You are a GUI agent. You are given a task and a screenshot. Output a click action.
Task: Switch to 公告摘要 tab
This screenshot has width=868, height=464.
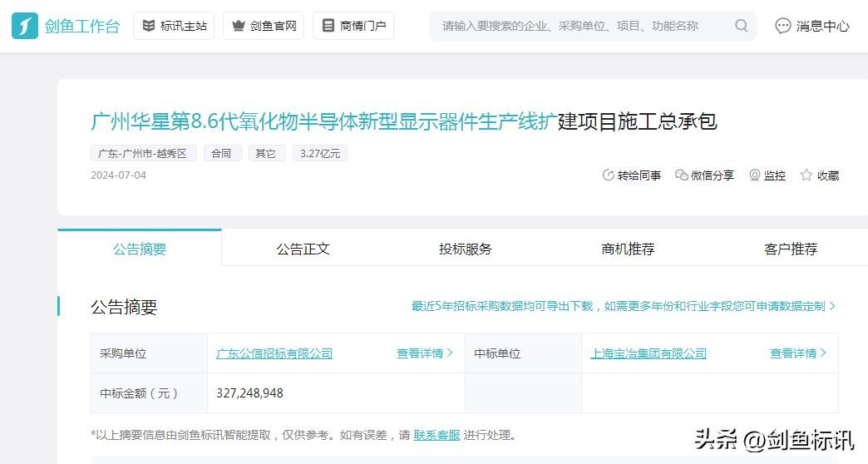(x=140, y=249)
